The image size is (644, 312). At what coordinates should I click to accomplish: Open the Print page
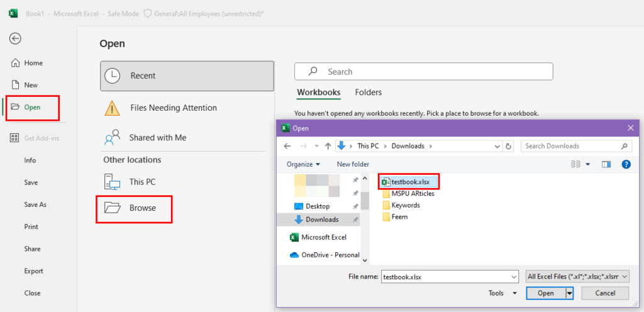[x=31, y=226]
